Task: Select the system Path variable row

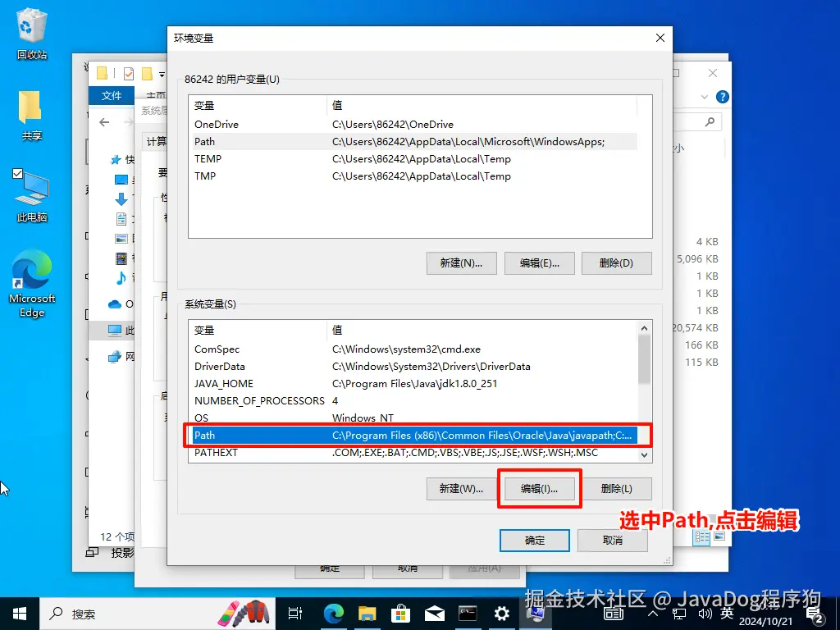Action: (x=415, y=435)
